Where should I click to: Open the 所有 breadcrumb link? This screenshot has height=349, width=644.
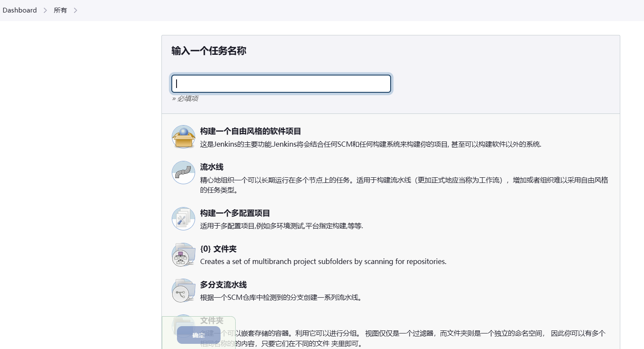[60, 10]
